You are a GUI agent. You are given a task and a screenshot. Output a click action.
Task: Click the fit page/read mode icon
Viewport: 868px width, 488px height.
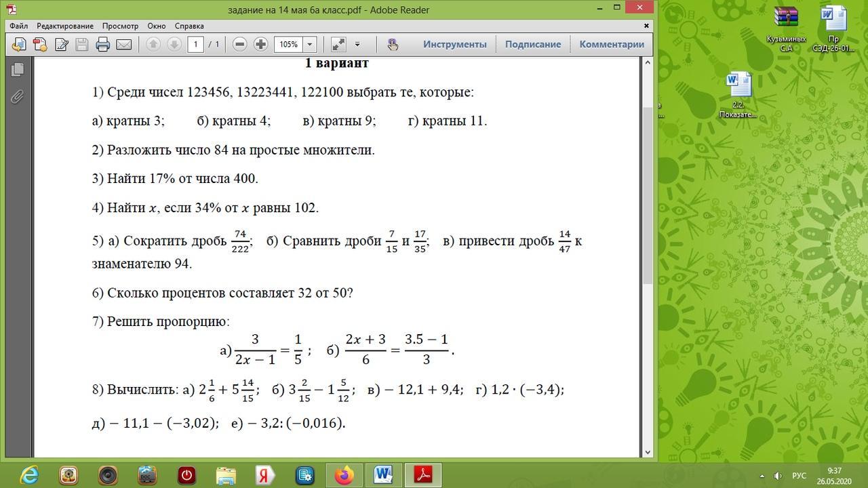click(x=338, y=45)
